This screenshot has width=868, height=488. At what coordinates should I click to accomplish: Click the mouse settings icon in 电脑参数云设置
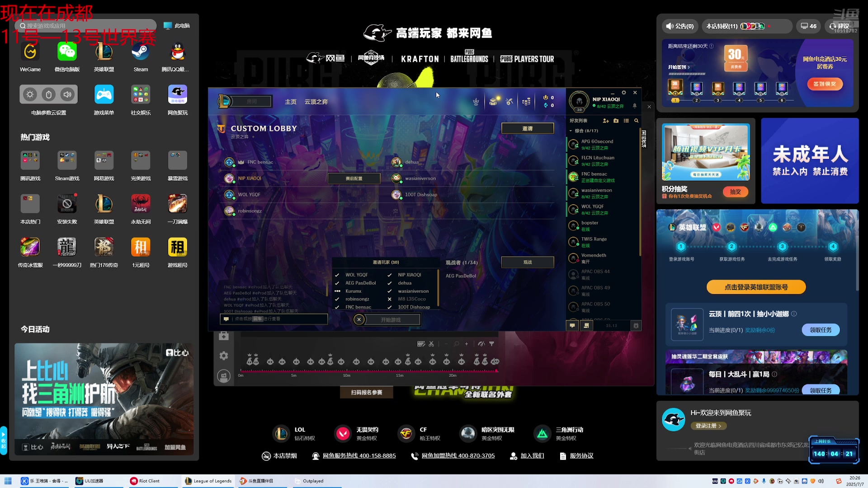(49, 94)
